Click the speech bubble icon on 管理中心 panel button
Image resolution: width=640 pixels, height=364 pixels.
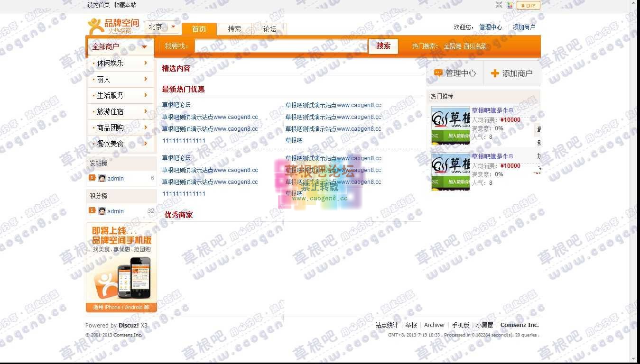[x=438, y=73]
